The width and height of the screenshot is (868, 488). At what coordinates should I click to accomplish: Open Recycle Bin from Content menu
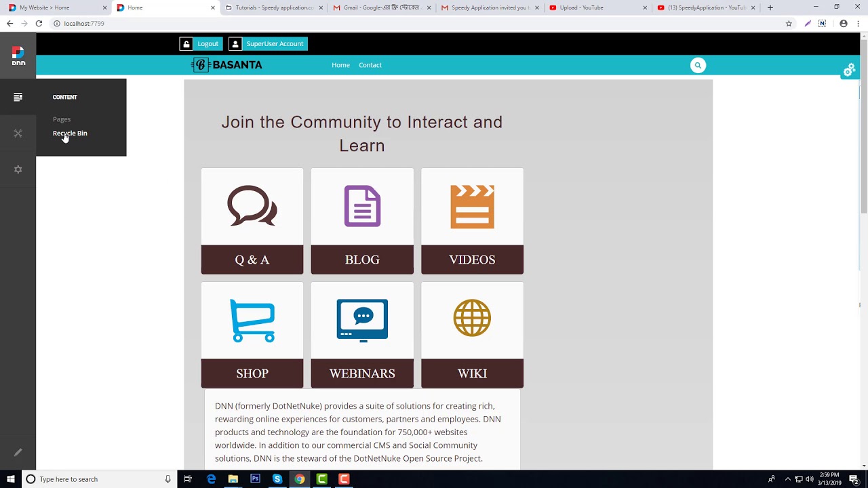click(70, 134)
